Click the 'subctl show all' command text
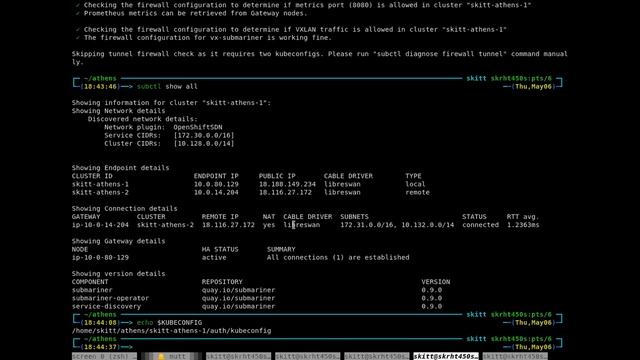 [x=167, y=87]
